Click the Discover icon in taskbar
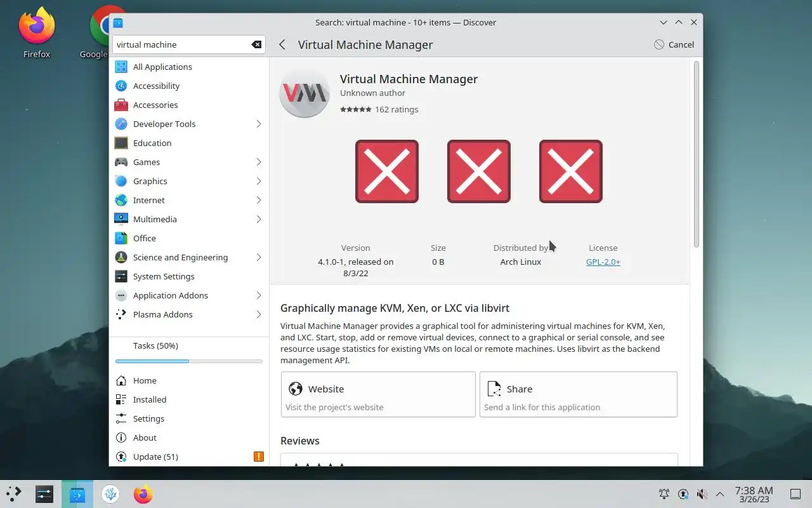Image resolution: width=812 pixels, height=508 pixels. tap(77, 494)
